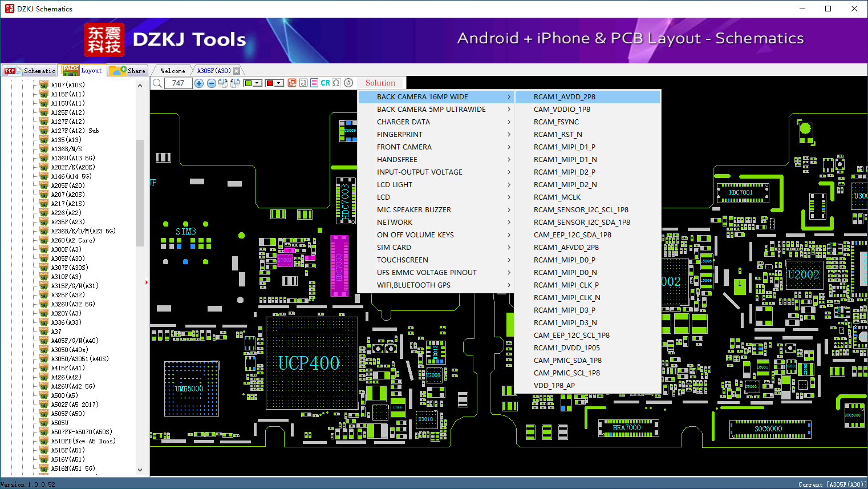
Task: Click the red color swatch
Action: tap(270, 83)
